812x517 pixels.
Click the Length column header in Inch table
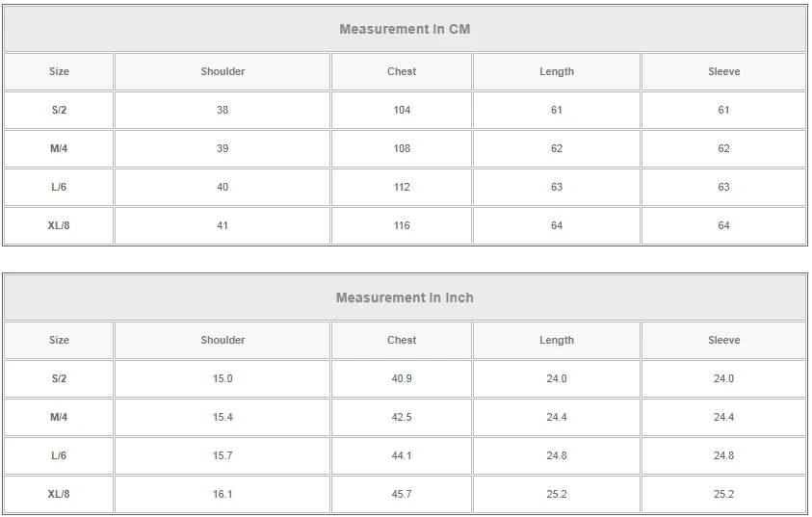[x=557, y=340]
